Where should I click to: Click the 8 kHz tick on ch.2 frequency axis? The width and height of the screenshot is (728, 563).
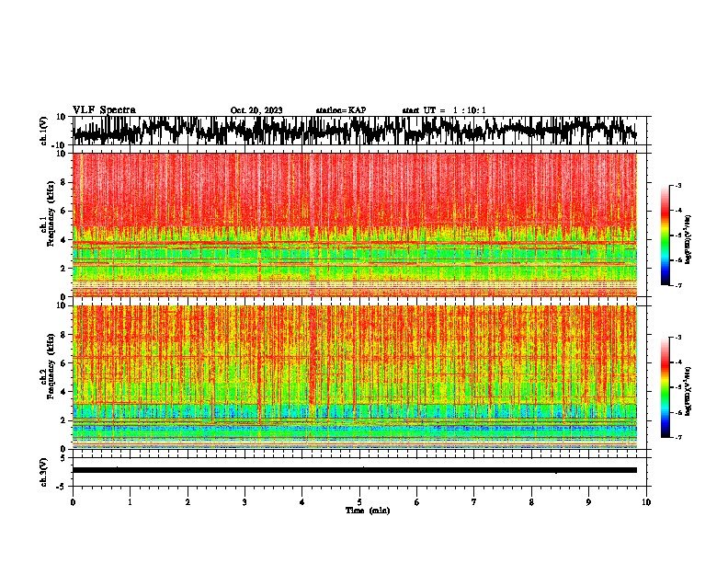click(64, 335)
